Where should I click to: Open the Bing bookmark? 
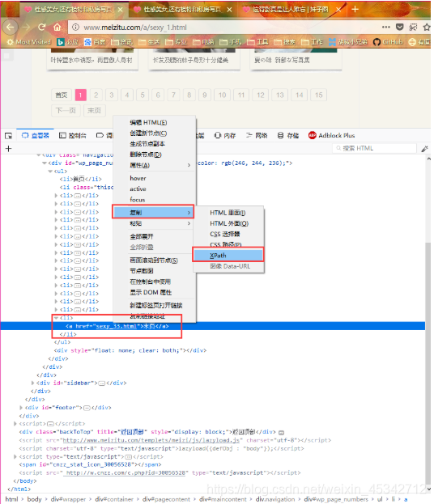point(67,42)
